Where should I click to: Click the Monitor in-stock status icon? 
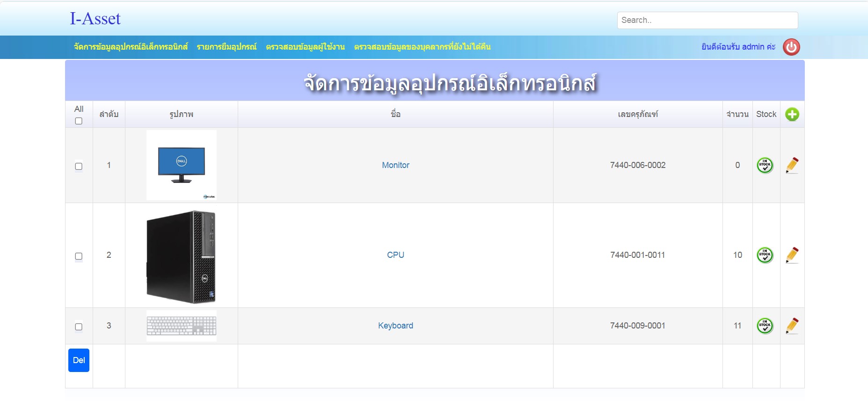(765, 165)
